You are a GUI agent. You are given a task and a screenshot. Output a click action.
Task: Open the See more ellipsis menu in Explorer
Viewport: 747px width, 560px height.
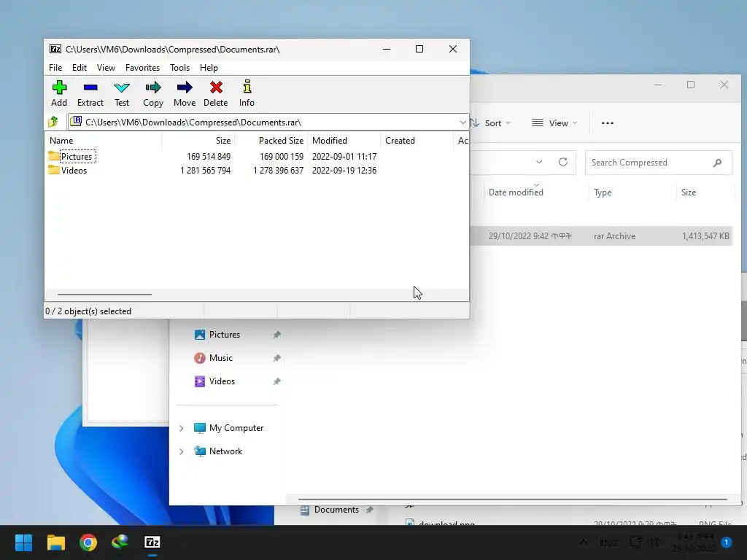[x=608, y=122]
